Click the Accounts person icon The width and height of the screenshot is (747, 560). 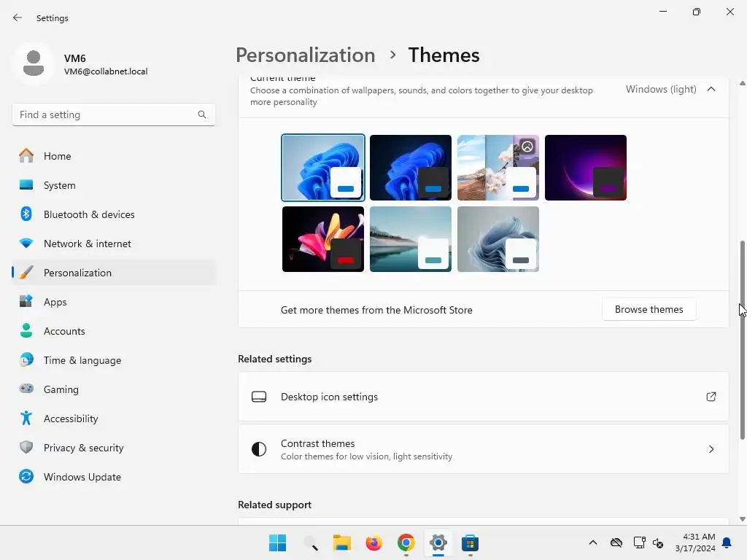pyautogui.click(x=26, y=331)
